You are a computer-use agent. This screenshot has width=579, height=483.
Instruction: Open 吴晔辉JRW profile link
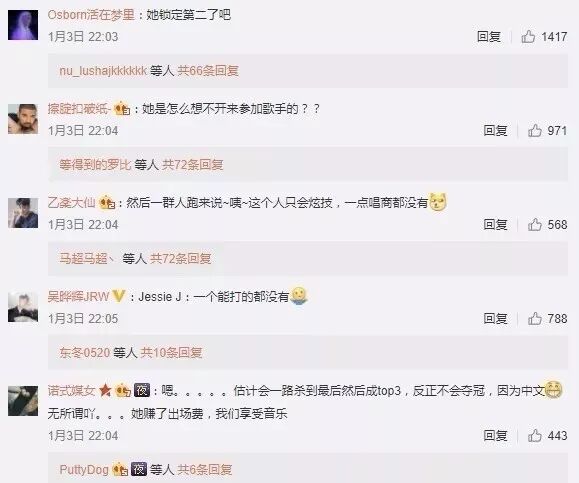tap(78, 297)
